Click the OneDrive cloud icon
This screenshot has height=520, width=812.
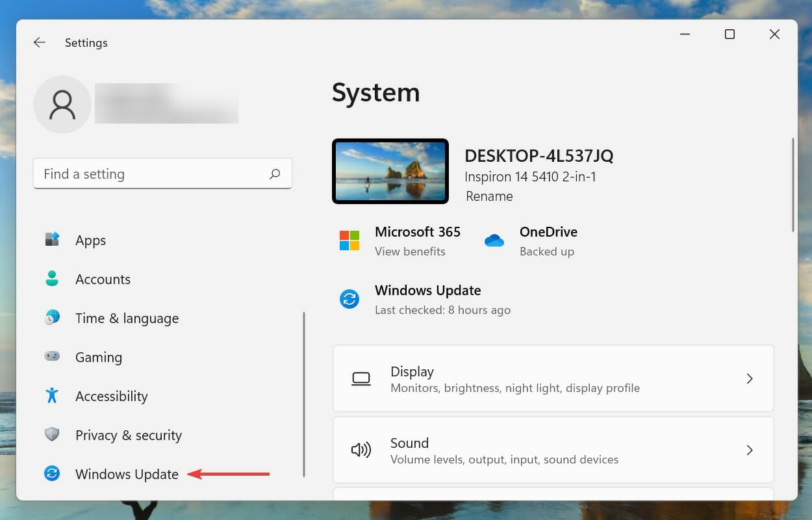pyautogui.click(x=494, y=240)
